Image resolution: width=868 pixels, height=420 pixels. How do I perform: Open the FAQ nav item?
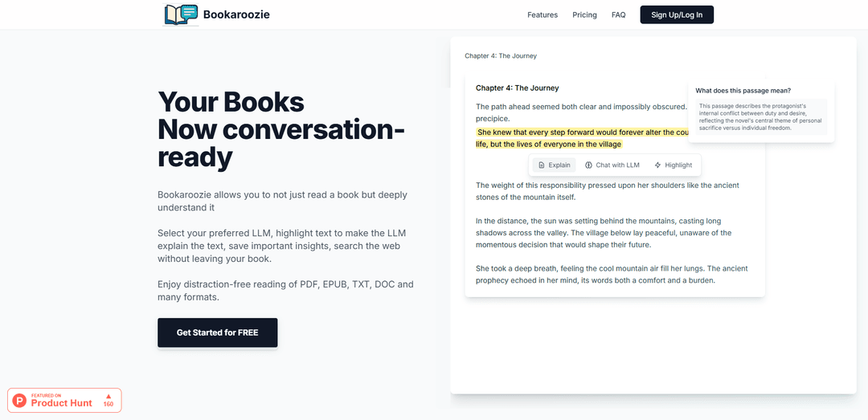(618, 15)
